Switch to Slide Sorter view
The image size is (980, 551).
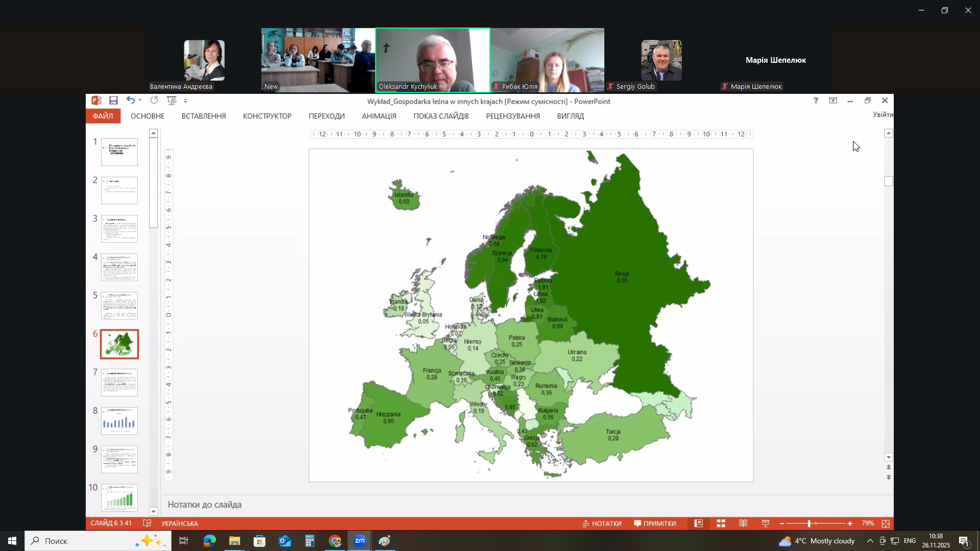(x=721, y=523)
